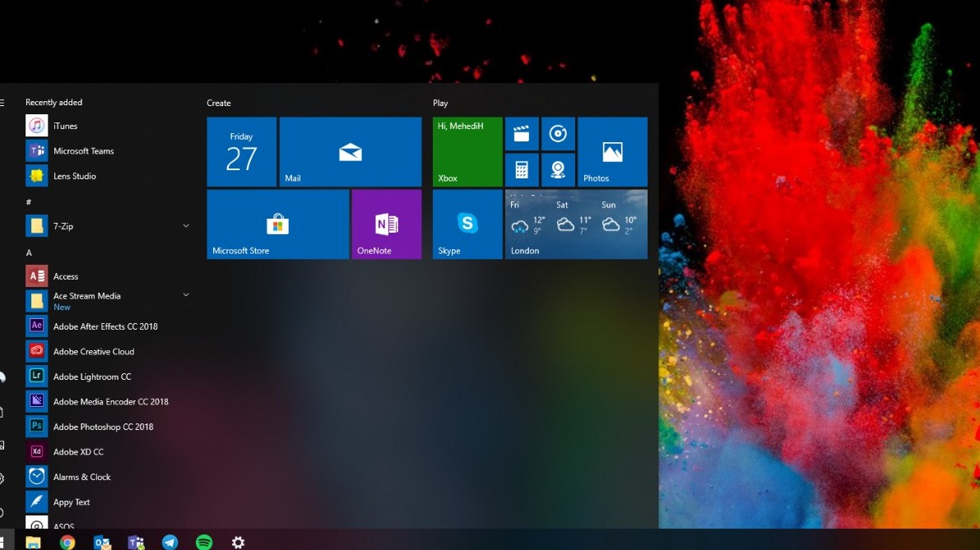Open iTunes from Recently added
This screenshot has width=980, height=550.
click(x=108, y=126)
